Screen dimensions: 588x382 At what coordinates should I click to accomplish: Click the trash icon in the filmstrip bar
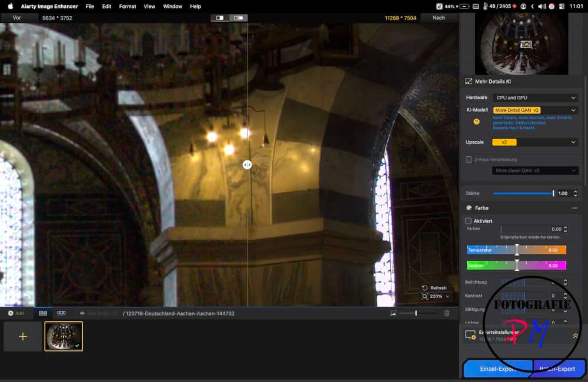coord(446,313)
